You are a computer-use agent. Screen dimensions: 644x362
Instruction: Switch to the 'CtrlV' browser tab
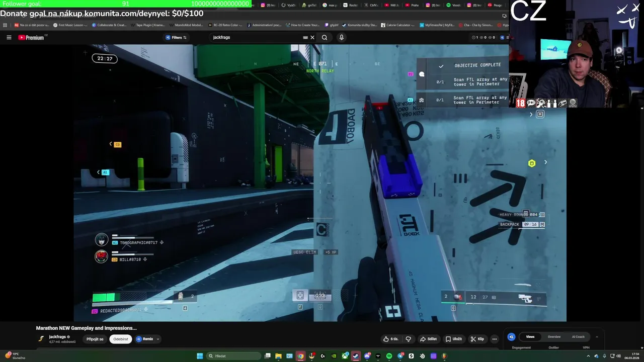coord(371,5)
